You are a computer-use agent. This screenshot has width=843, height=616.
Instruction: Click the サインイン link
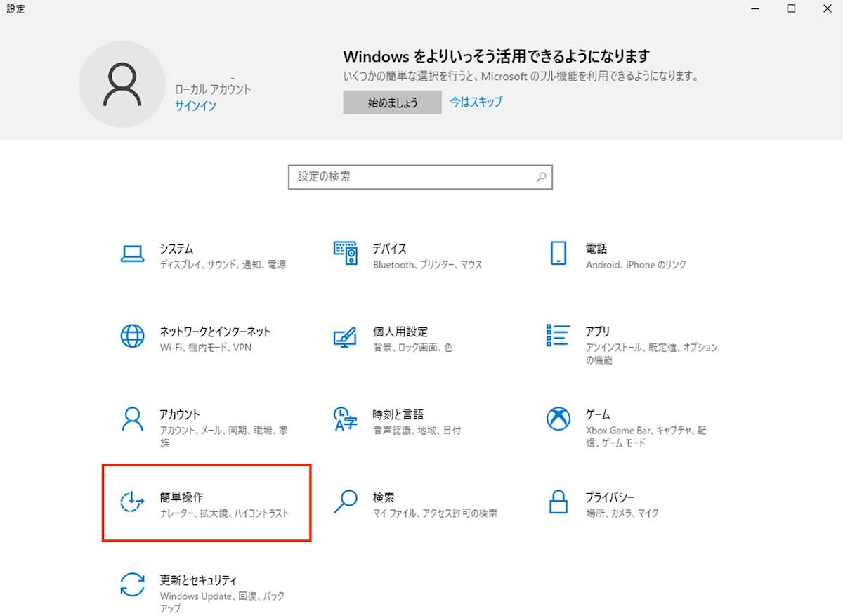tap(195, 106)
